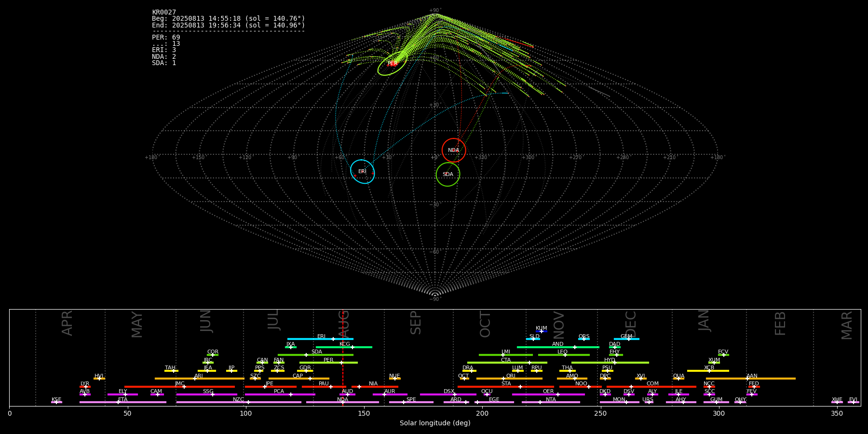Click the red dashed current solar longitude line
This screenshot has height=434, width=868.
click(343, 357)
